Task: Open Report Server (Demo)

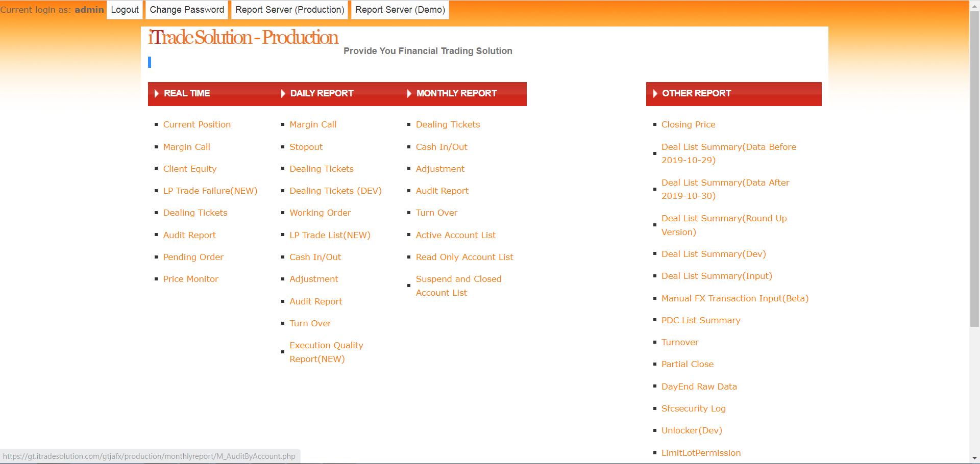Action: 400,10
